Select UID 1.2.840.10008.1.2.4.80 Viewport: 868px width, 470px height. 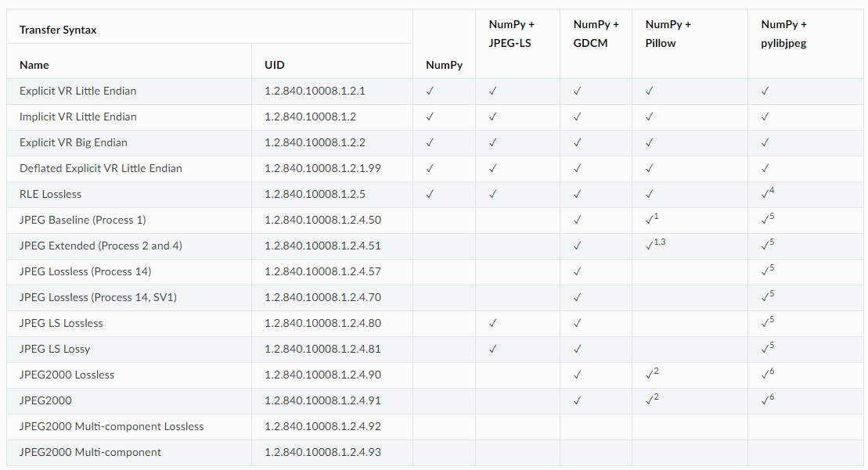click(322, 323)
